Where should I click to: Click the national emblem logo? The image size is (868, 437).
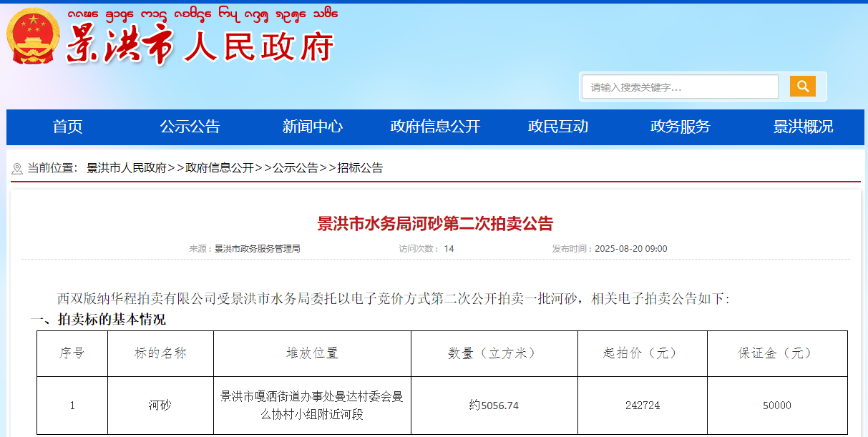pos(32,36)
